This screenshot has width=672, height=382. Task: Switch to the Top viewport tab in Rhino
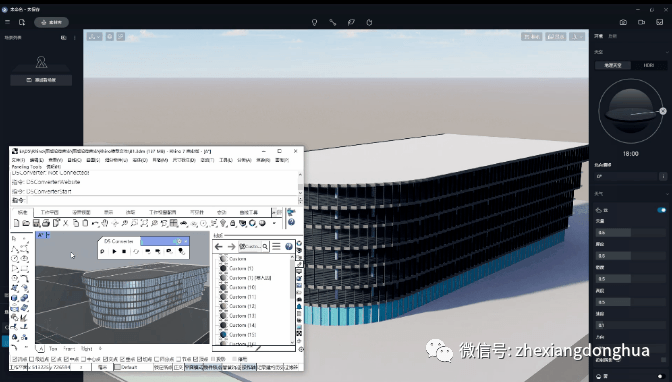[53, 349]
